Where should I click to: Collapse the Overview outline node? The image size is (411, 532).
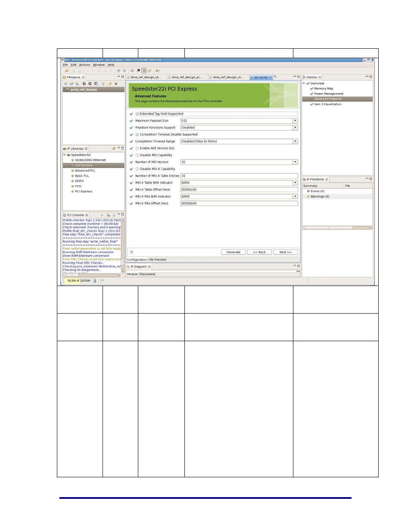coord(304,83)
